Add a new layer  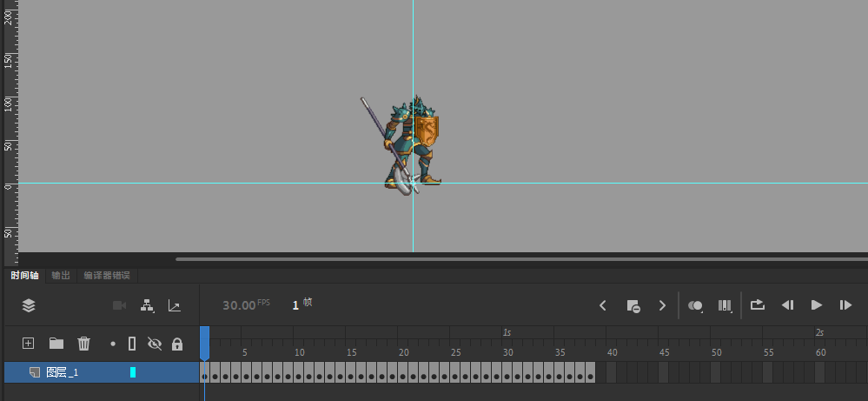click(x=28, y=344)
